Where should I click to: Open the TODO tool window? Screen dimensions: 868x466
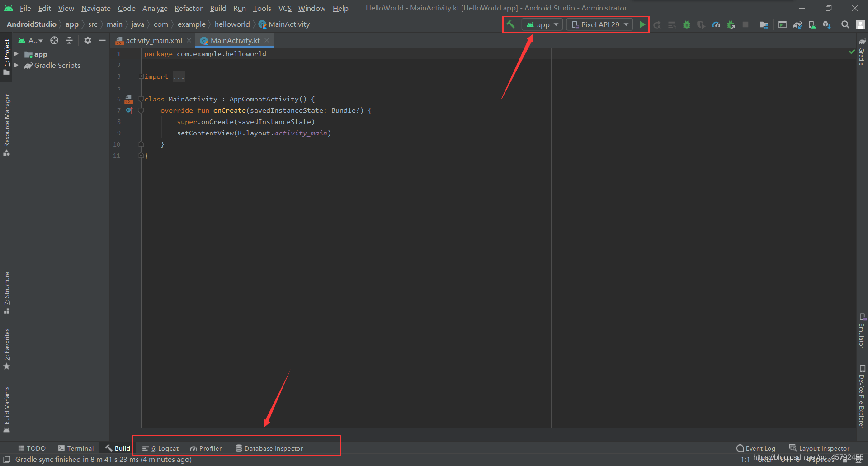(32, 448)
